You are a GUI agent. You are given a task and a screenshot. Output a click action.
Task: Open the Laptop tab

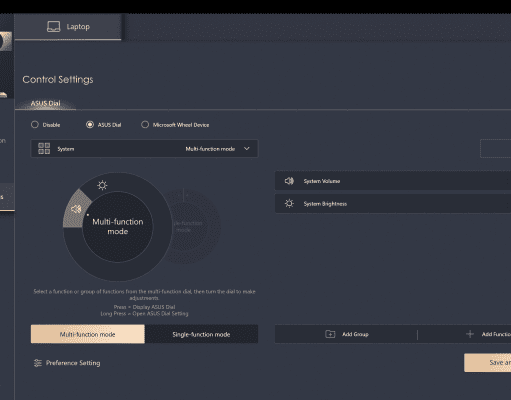[x=68, y=27]
